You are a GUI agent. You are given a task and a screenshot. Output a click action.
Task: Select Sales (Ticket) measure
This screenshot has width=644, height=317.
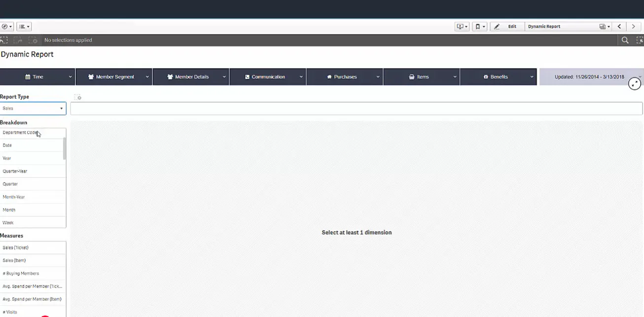point(33,247)
